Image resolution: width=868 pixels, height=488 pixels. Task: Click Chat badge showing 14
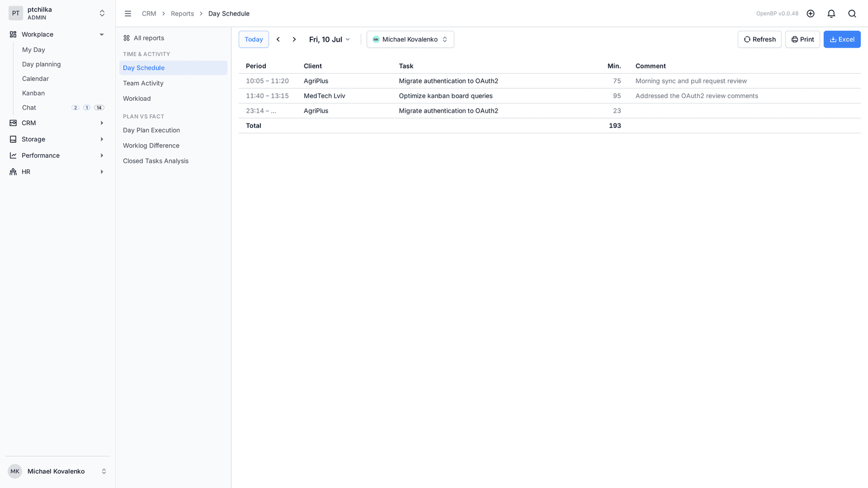[x=99, y=108]
